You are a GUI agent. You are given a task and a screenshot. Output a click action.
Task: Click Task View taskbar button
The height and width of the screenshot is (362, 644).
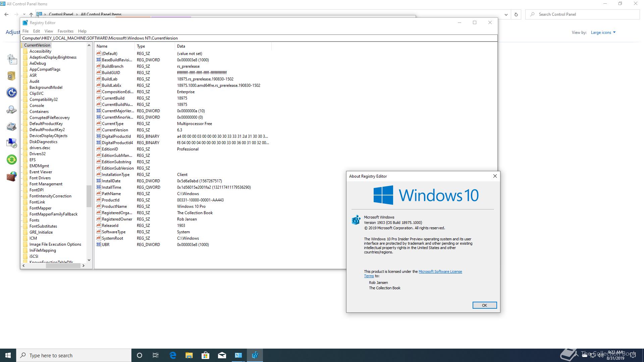point(156,355)
